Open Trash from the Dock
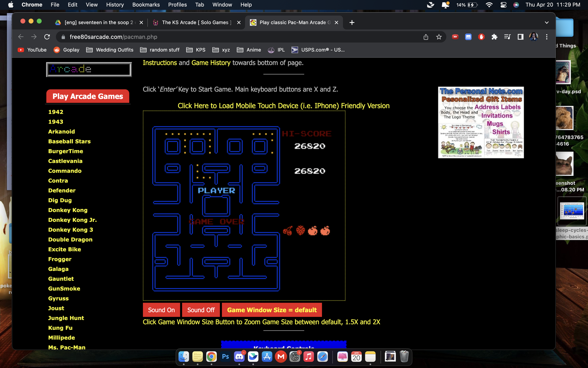This screenshot has width=588, height=368. pyautogui.click(x=404, y=357)
